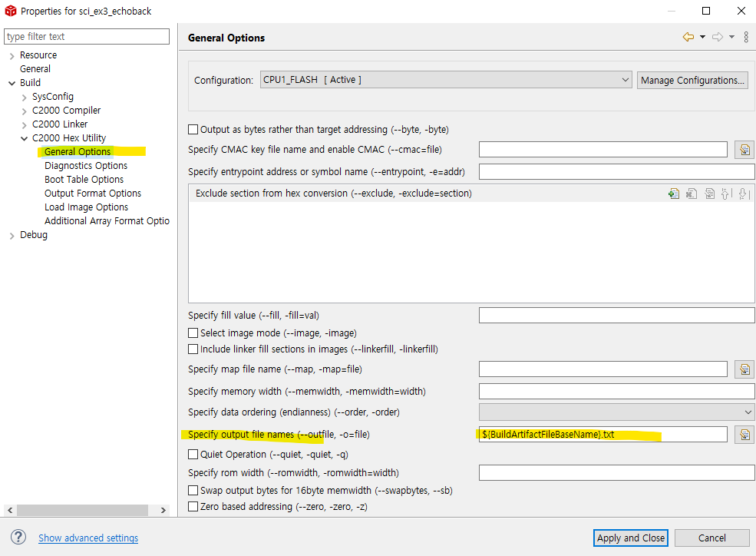Viewport: 756px width, 556px height.
Task: Select the SysConfig tree item
Action: pyautogui.click(x=52, y=97)
